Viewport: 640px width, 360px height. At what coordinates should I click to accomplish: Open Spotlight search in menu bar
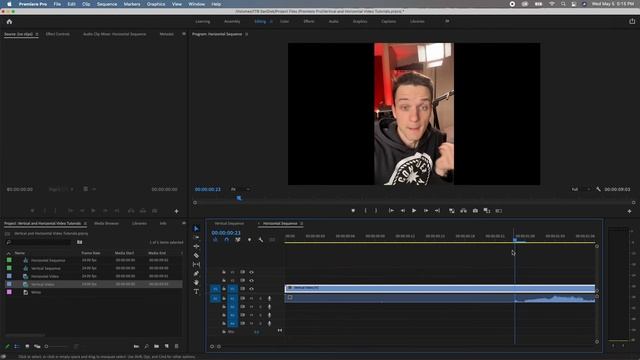(x=563, y=4)
